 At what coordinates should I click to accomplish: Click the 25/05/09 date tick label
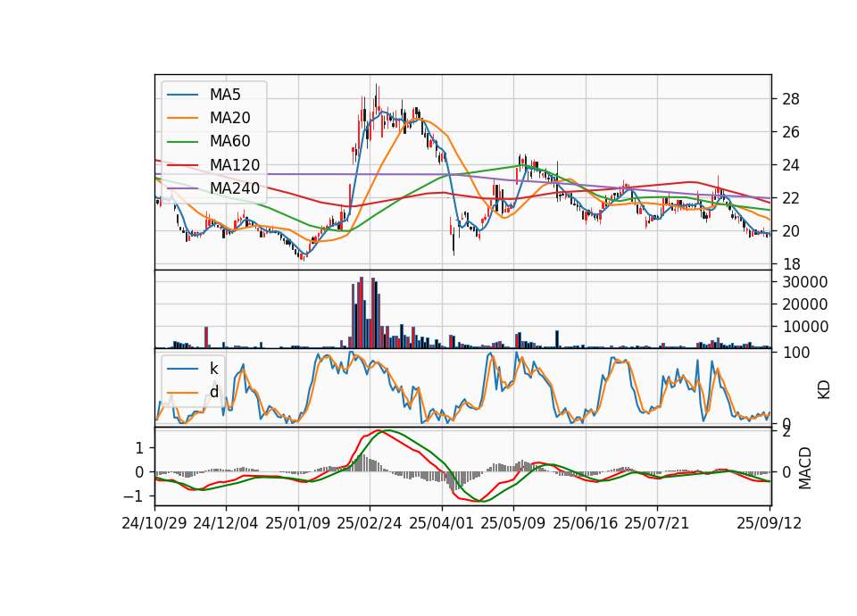point(513,523)
